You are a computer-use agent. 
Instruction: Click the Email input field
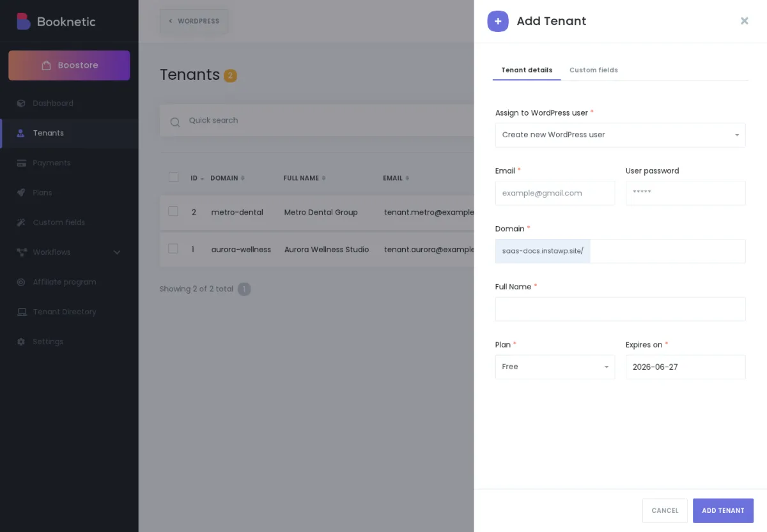coord(555,193)
